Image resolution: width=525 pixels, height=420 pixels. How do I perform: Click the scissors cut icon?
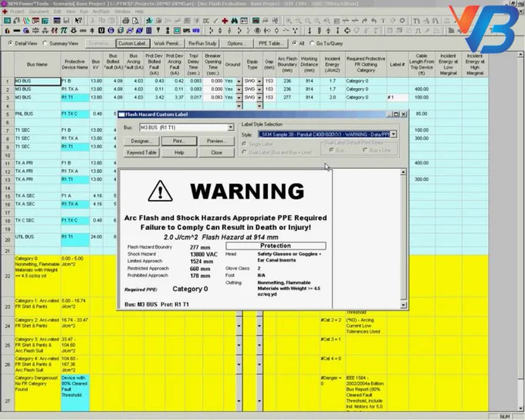[x=93, y=21]
